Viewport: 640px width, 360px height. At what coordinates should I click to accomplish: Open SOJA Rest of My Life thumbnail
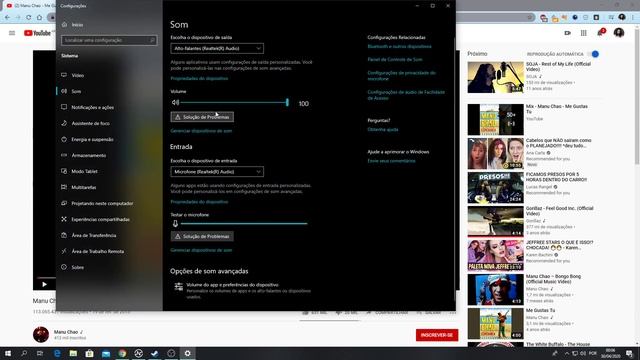(495, 77)
